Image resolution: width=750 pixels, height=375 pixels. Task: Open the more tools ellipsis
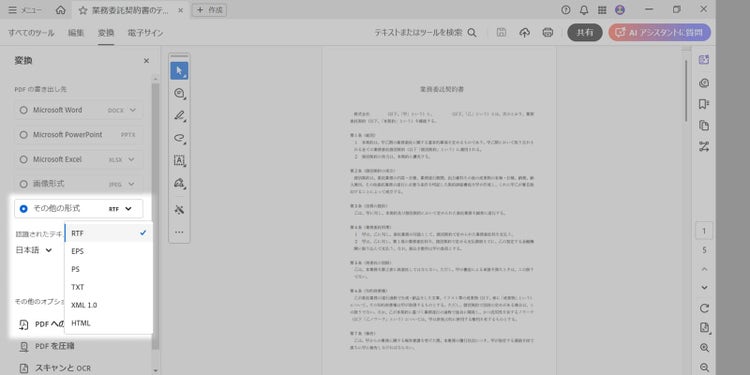click(179, 232)
